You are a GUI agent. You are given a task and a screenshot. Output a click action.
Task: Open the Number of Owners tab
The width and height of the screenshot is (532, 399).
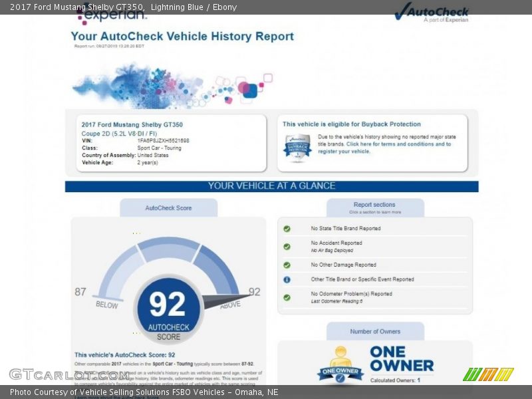tap(375, 331)
